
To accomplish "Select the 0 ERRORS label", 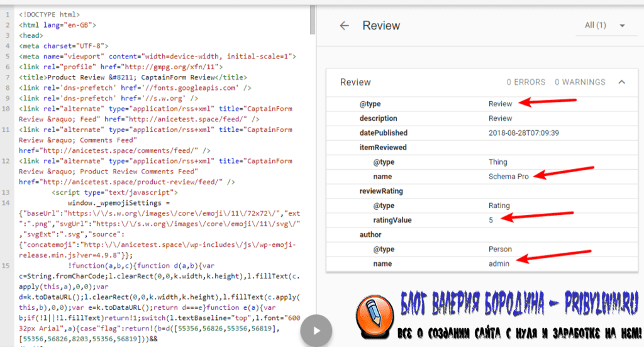I will 526,82.
